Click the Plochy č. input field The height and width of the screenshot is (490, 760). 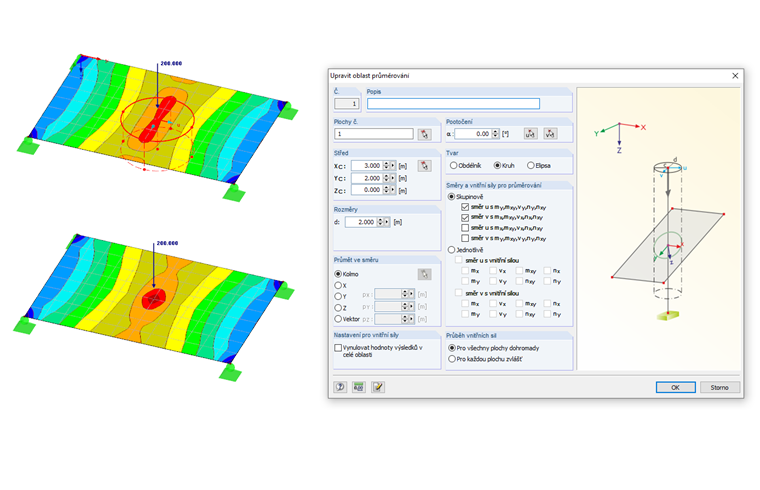tap(374, 134)
